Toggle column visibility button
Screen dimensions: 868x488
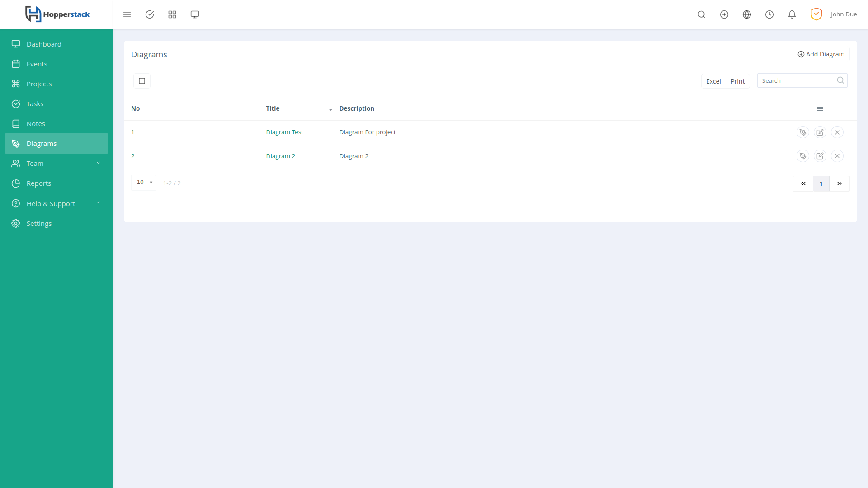pyautogui.click(x=142, y=81)
